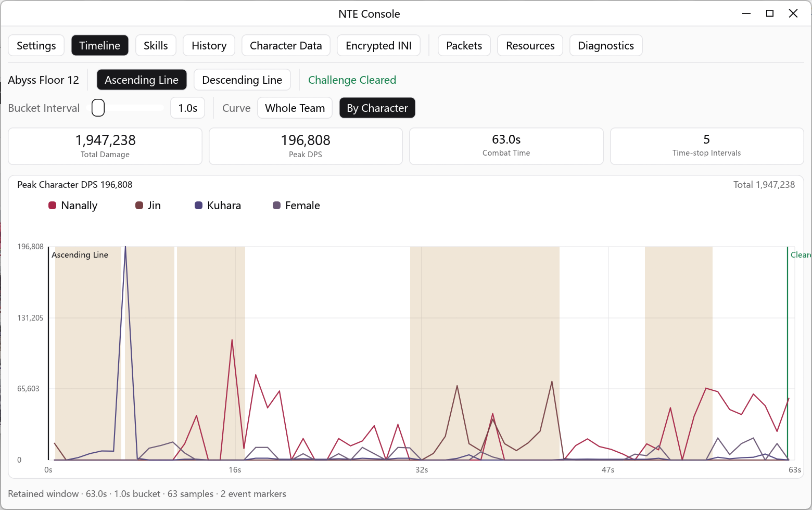Open the Diagnostics tab
Screen dimensions: 812x510
point(606,46)
